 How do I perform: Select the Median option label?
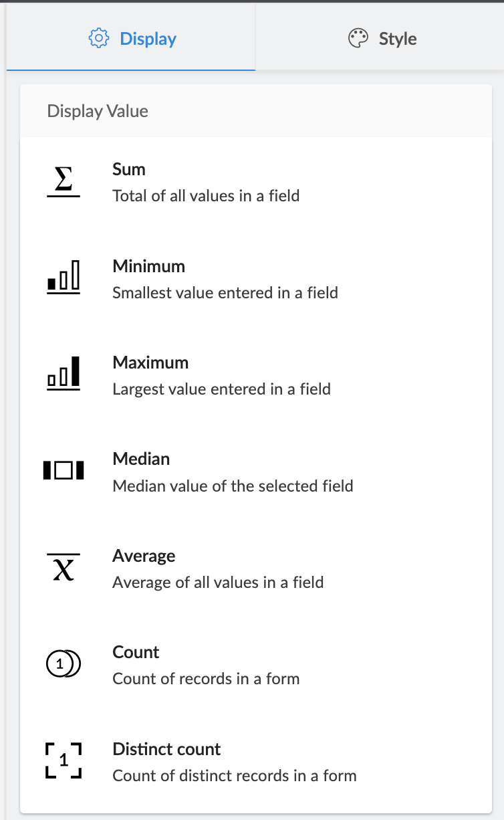pos(141,459)
